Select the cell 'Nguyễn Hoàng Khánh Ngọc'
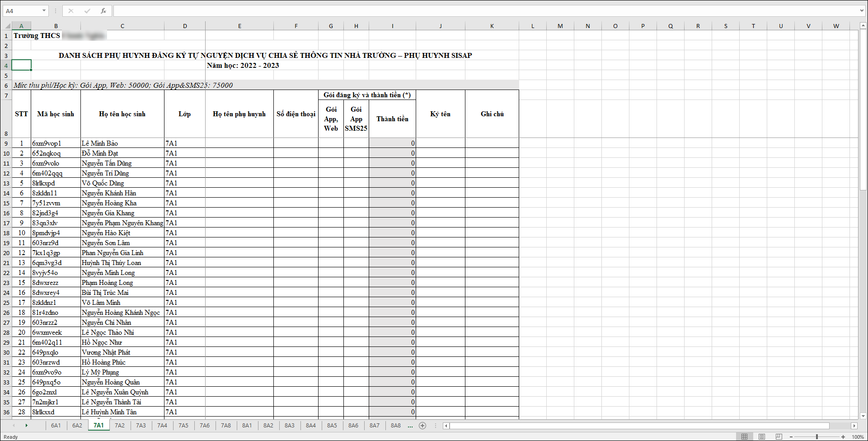This screenshot has height=441, width=868. point(122,313)
